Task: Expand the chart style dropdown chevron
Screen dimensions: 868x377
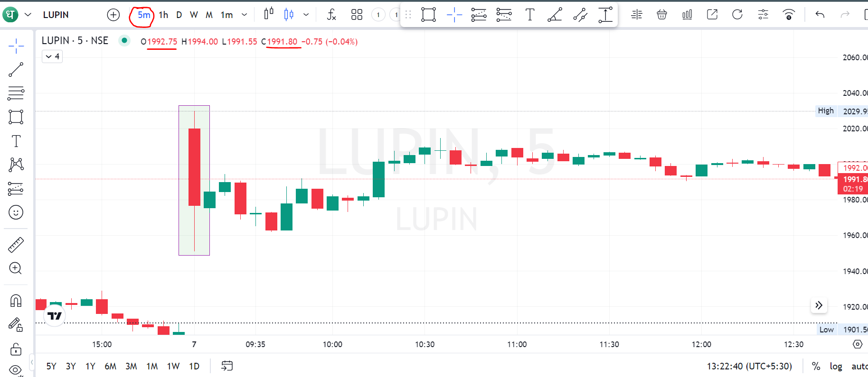Action: click(306, 15)
